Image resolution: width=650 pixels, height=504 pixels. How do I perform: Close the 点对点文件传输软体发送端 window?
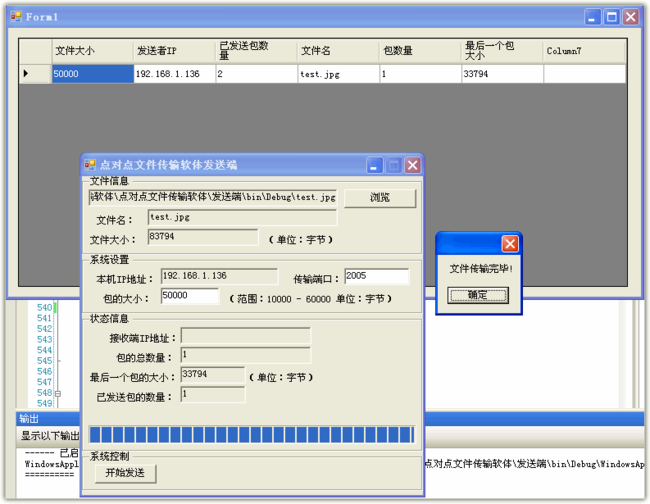click(x=412, y=165)
